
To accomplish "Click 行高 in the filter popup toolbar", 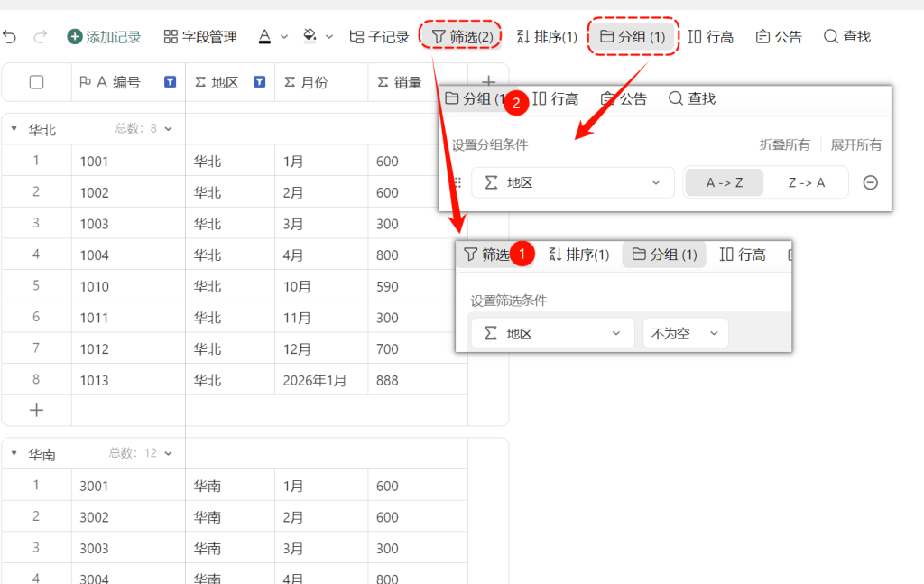I will coord(742,255).
